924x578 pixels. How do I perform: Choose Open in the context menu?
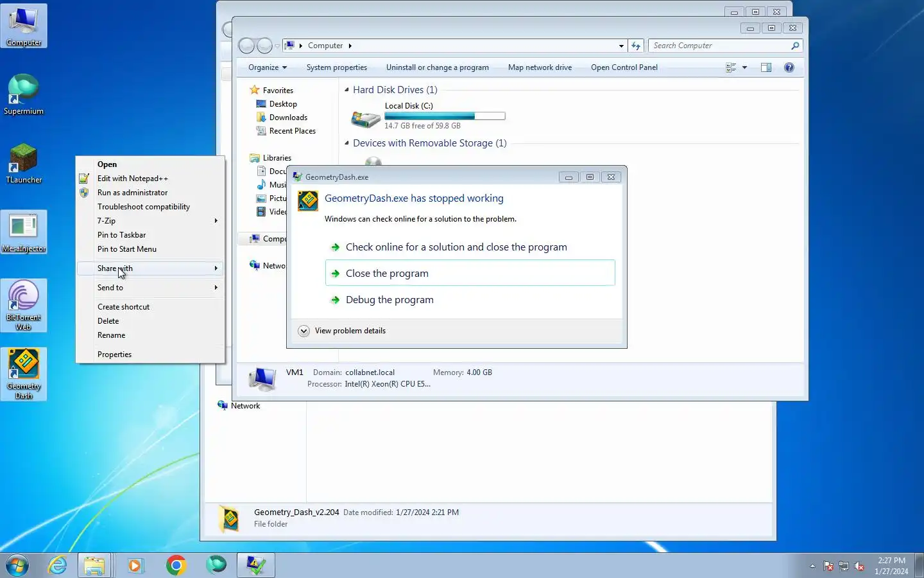click(151, 164)
